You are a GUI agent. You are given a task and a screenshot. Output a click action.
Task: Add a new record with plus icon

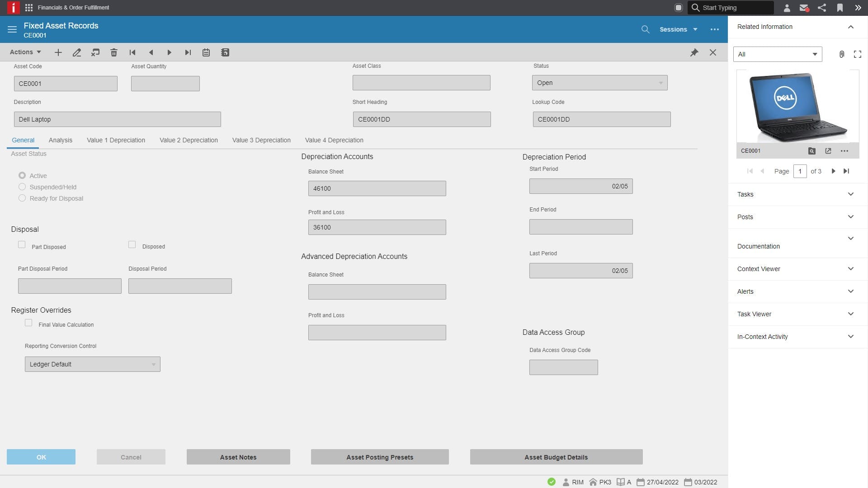pos(58,52)
